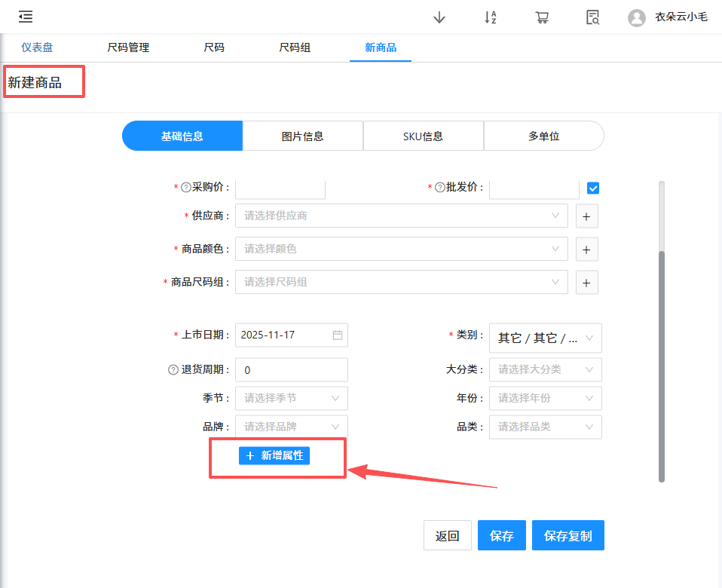Click the plus icon next to 商品尺码组
The image size is (722, 588).
click(x=586, y=282)
